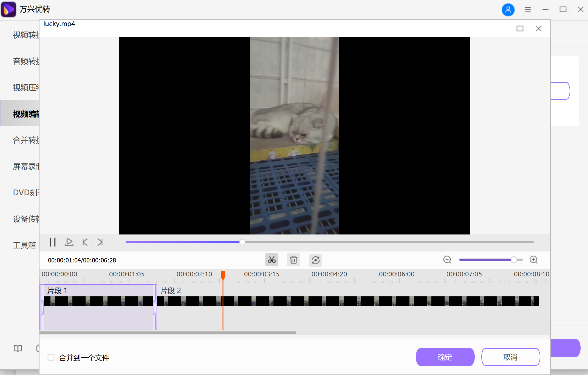Click the 取消 button

tap(510, 357)
